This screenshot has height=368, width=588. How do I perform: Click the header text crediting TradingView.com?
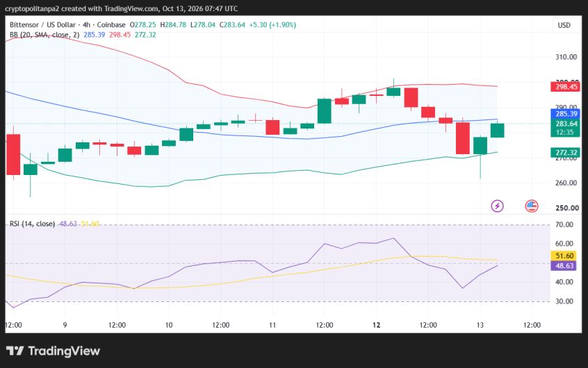[x=122, y=8]
